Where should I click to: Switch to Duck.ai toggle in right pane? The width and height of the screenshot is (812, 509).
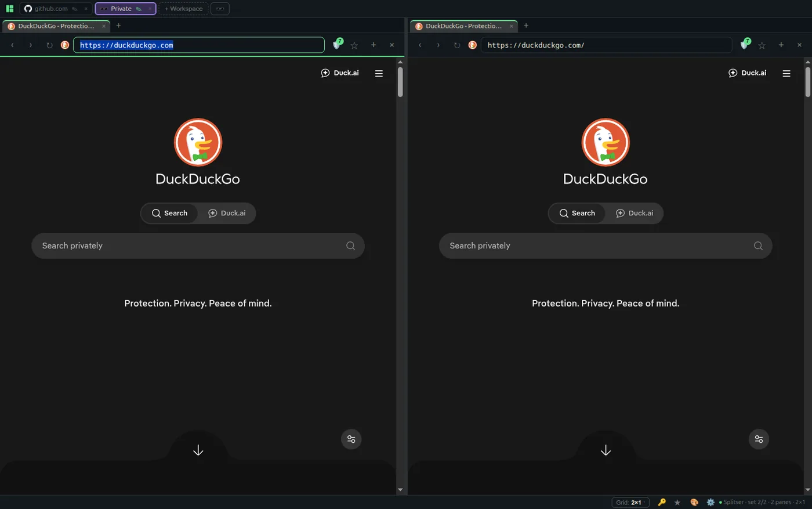tap(635, 213)
